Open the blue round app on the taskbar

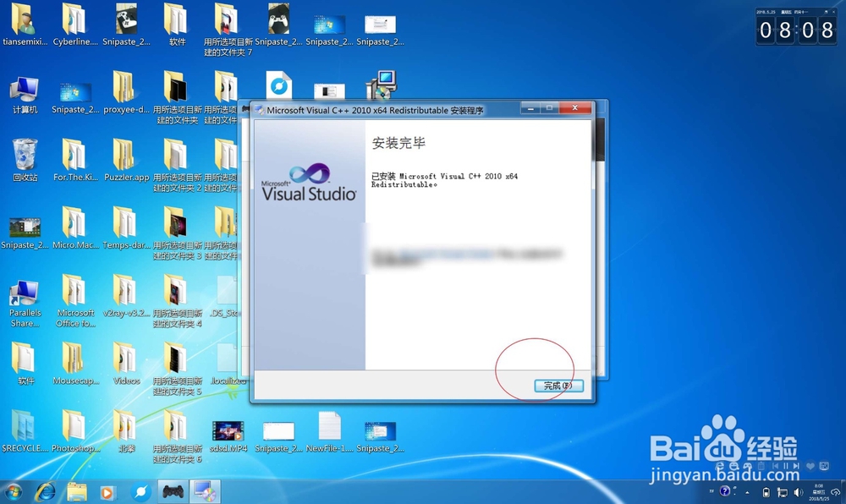[140, 491]
